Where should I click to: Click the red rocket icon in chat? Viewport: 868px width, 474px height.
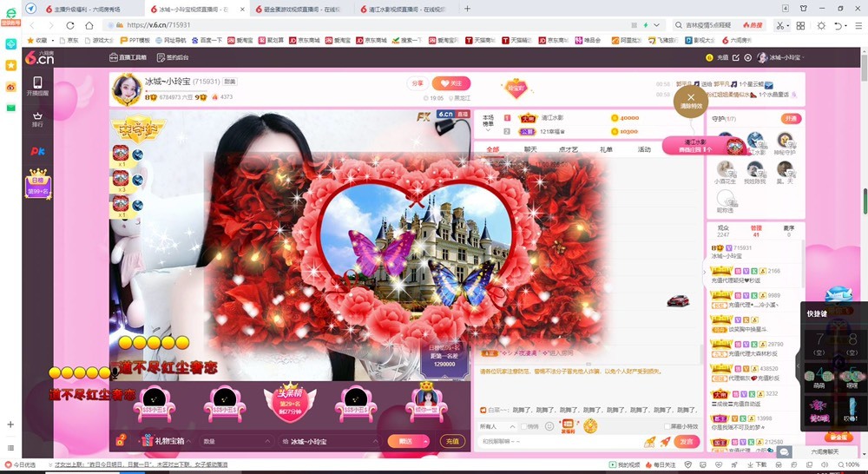[x=665, y=441]
